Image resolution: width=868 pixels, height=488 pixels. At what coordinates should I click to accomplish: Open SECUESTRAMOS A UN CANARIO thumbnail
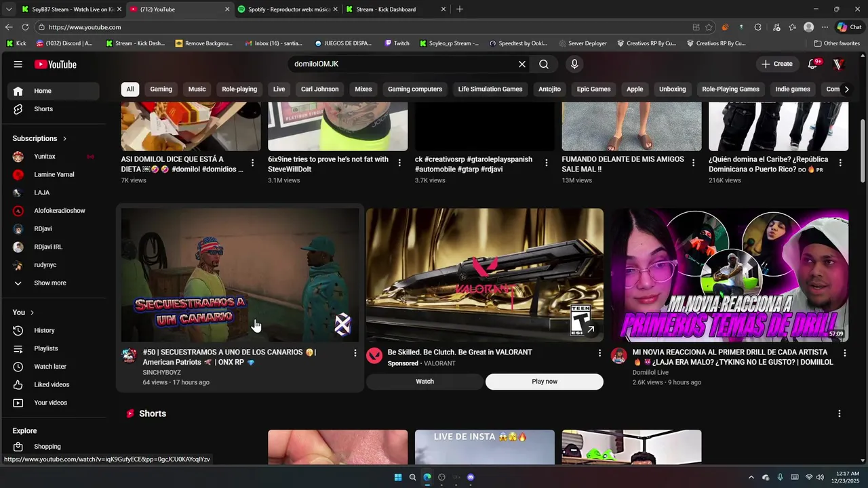240,275
